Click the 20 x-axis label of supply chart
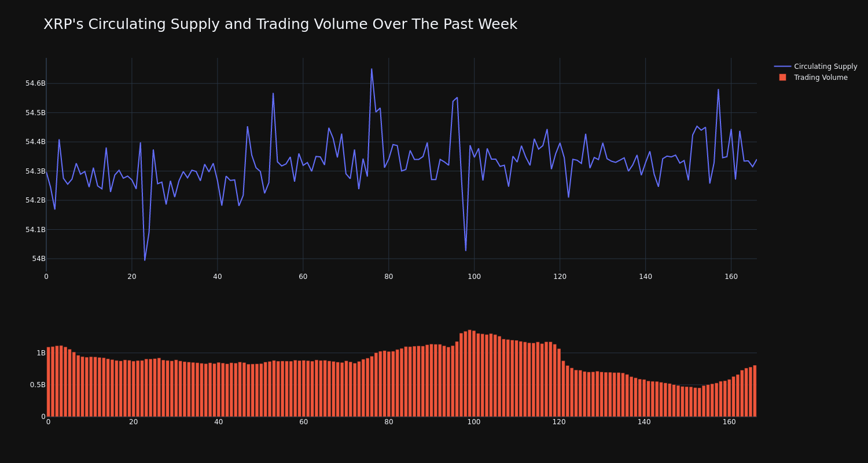Viewport: 868px width, 463px height. (132, 277)
